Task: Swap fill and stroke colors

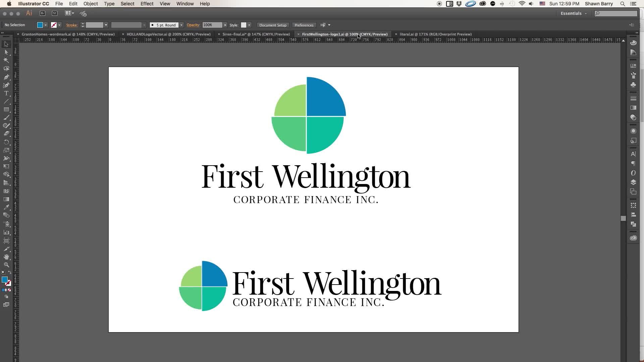Action: 10,273
